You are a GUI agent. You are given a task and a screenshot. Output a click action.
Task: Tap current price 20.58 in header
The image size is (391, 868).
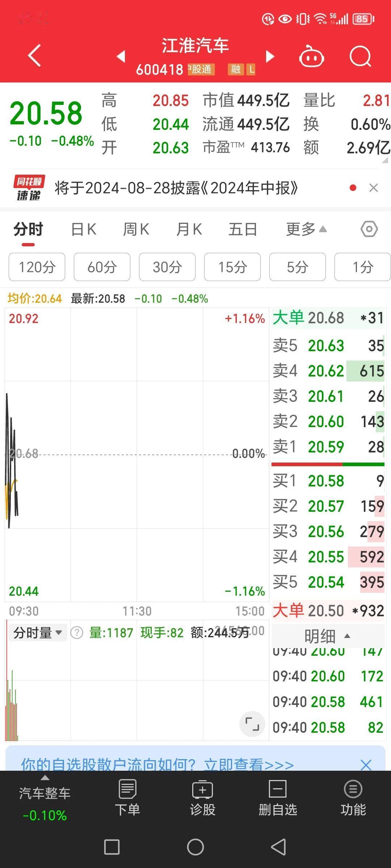46,113
